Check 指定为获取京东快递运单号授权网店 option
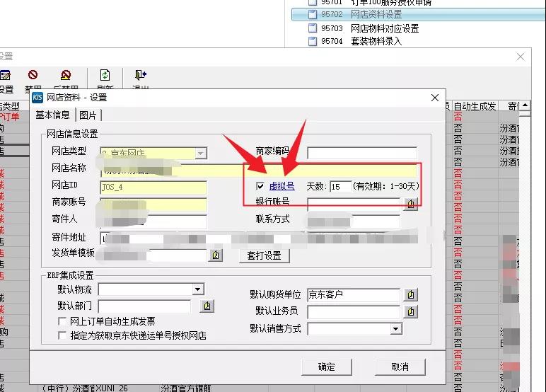Screen dimensions: 546x392 point(63,335)
